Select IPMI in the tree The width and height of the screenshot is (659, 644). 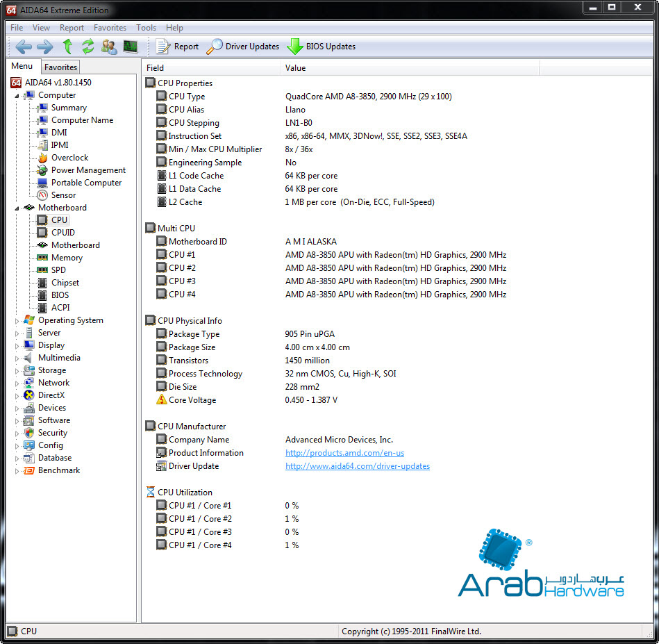60,145
